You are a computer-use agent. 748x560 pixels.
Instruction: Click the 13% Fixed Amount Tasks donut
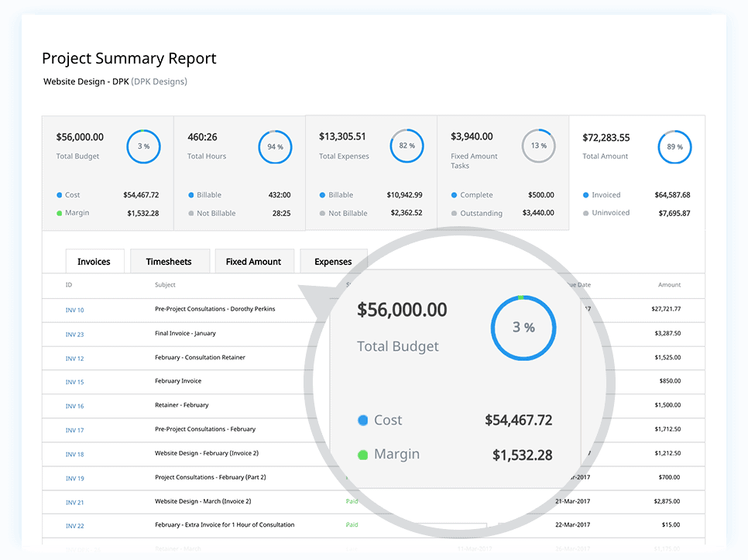coord(538,146)
